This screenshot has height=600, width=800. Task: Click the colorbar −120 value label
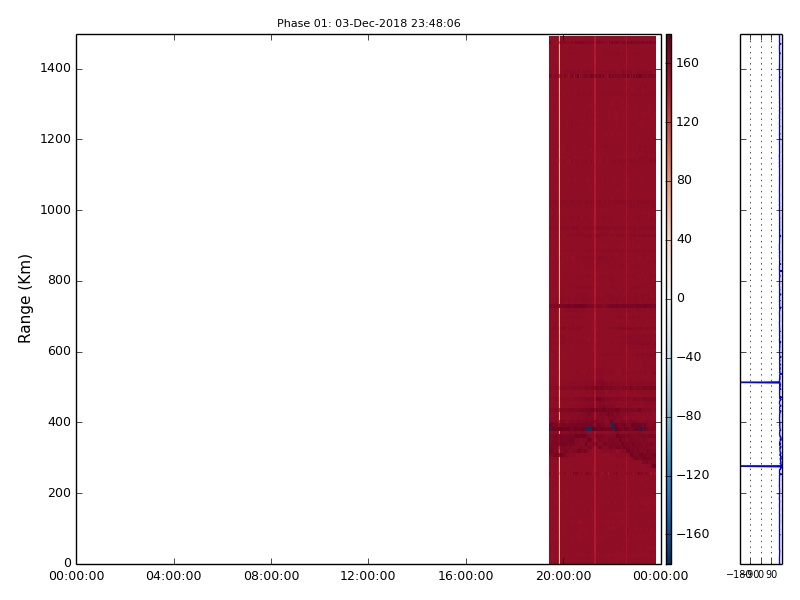point(693,475)
